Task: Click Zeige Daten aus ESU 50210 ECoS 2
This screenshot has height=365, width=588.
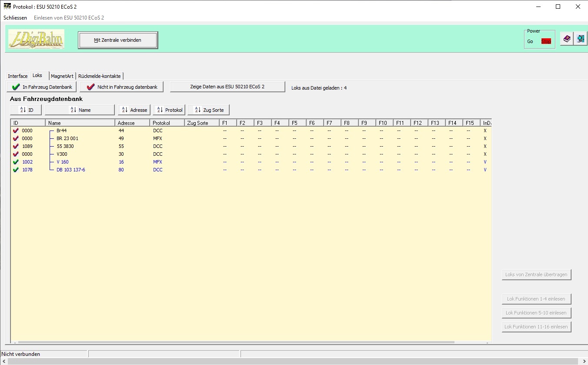Action: pos(227,87)
